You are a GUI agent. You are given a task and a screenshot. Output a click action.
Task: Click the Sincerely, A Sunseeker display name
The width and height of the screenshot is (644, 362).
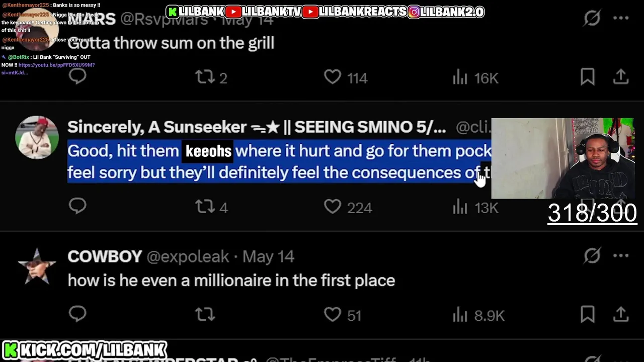256,128
